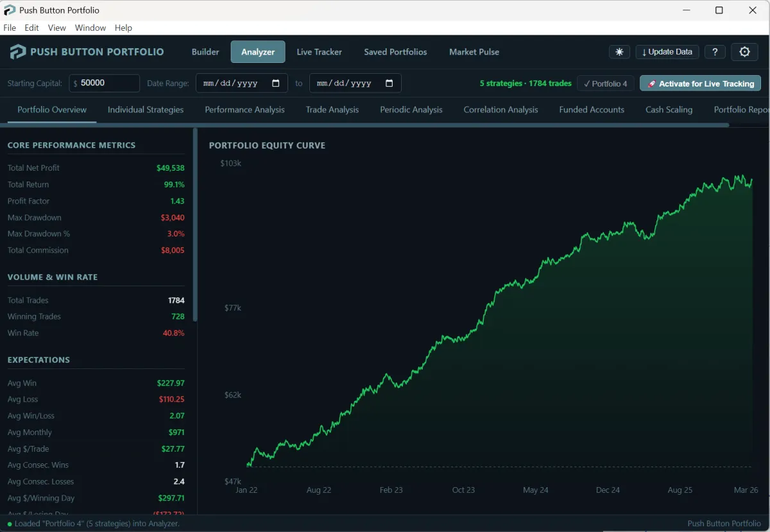Go to Market Pulse section

pyautogui.click(x=474, y=52)
